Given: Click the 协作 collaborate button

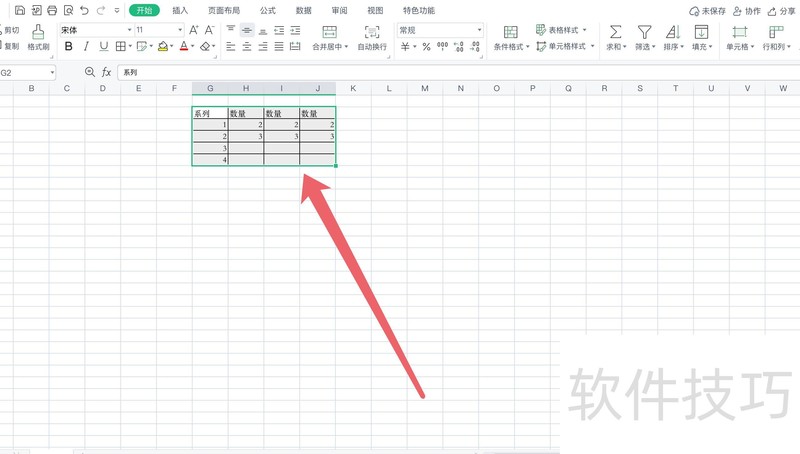Looking at the screenshot, I should 746,11.
